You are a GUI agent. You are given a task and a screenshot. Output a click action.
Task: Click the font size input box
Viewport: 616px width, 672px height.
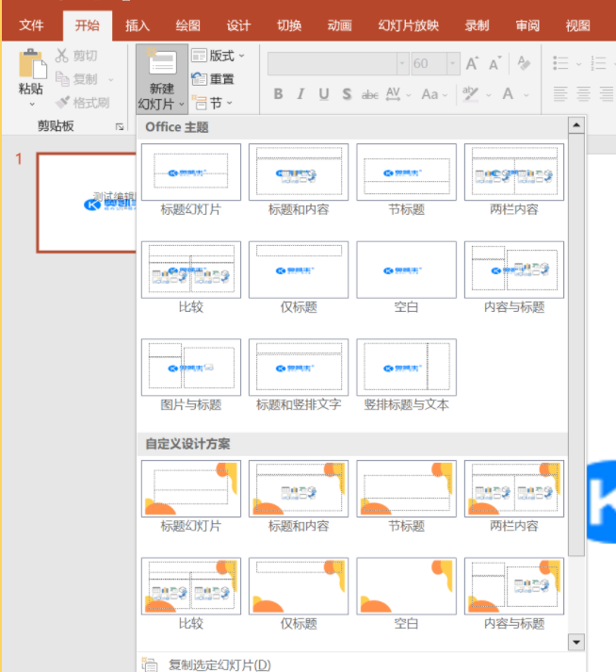pyautogui.click(x=430, y=63)
